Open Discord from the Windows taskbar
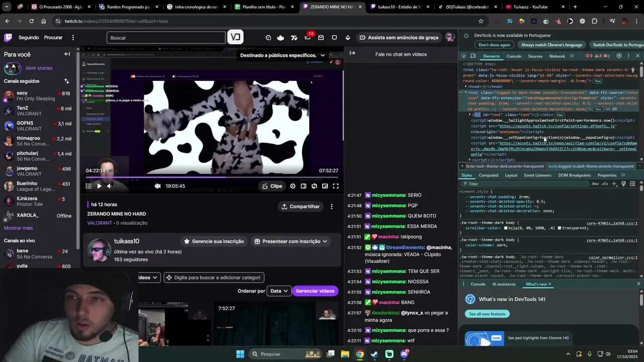644x362 pixels. 405,354
